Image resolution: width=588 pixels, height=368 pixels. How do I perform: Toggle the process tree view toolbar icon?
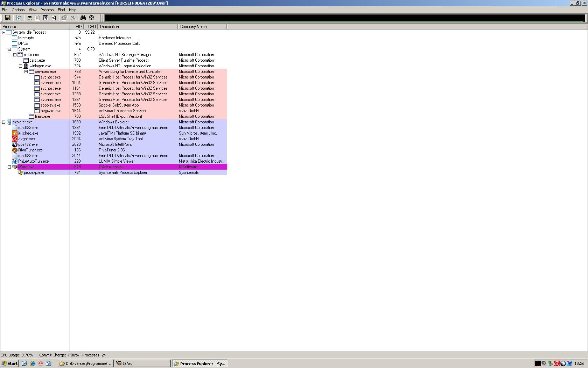point(37,18)
